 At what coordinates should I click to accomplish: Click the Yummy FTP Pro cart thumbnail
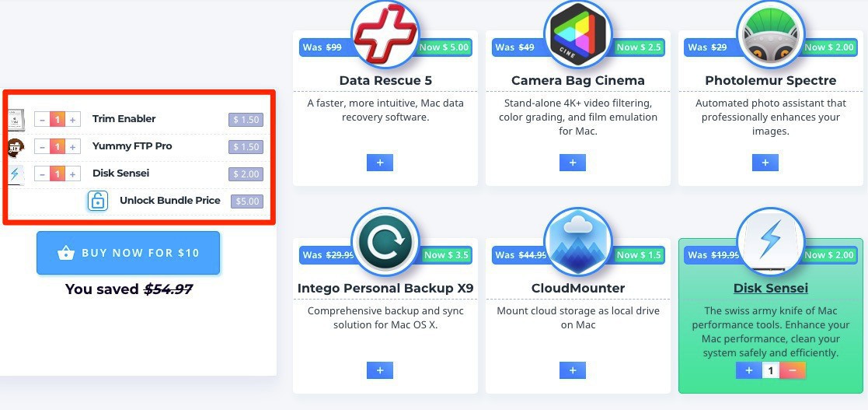16,147
